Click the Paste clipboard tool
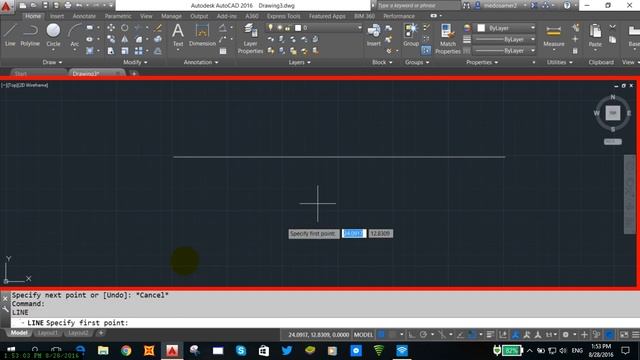Viewport: 640px width, 360px height. coord(595,36)
